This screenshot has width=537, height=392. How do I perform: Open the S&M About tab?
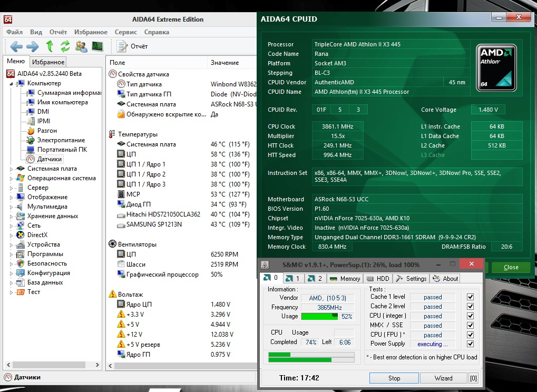[x=445, y=279]
